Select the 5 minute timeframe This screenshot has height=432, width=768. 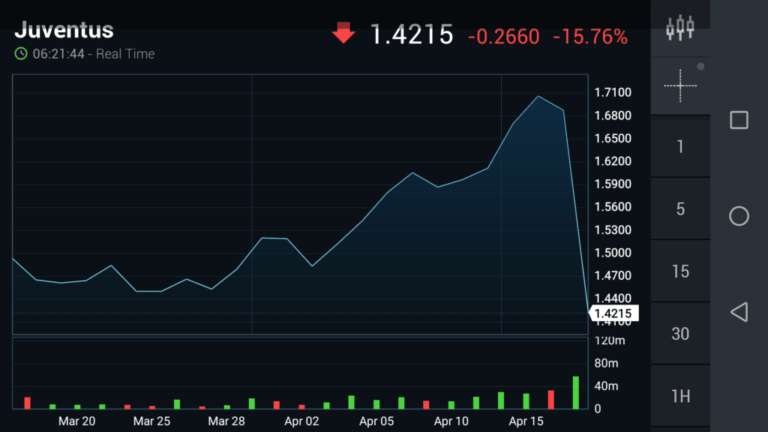click(680, 209)
